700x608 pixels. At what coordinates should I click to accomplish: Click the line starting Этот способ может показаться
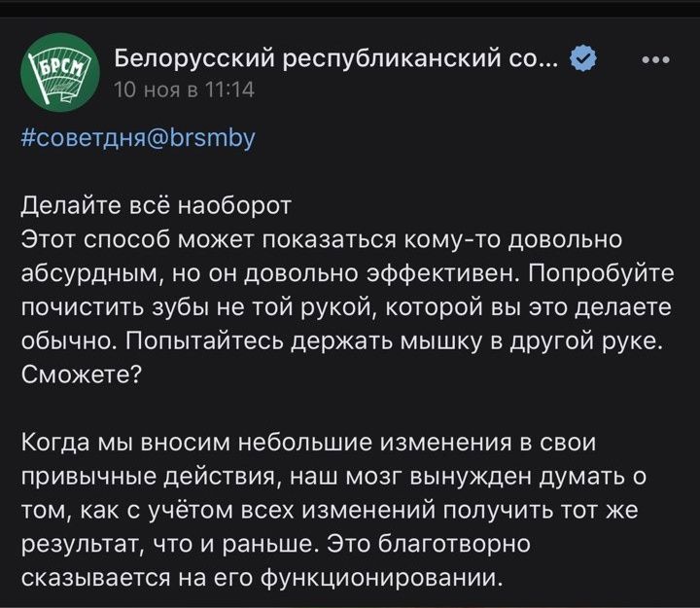(x=322, y=240)
